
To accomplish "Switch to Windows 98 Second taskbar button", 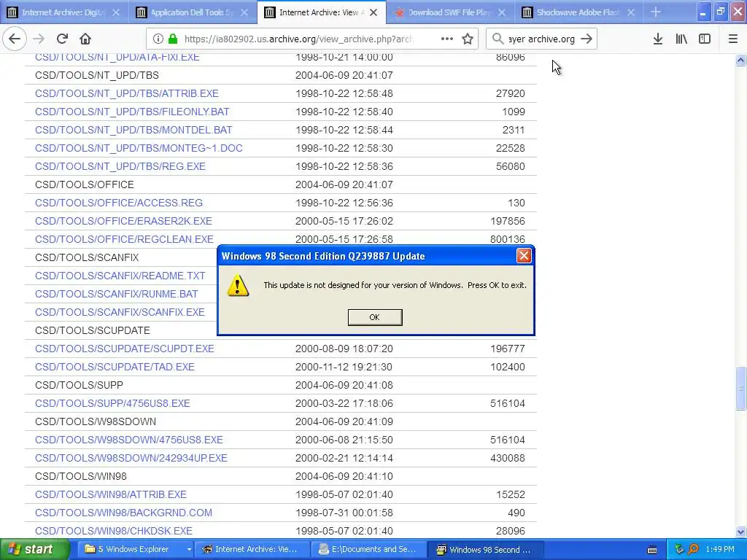I will pos(486,549).
